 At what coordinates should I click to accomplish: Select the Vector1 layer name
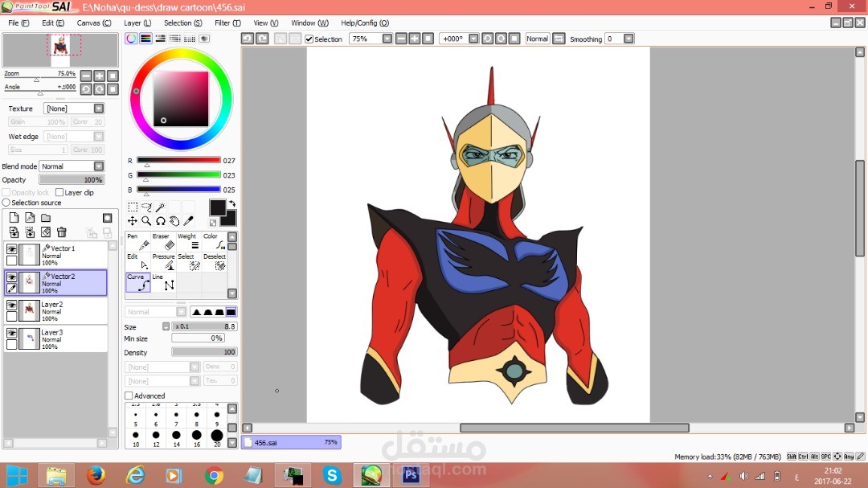pos(63,248)
